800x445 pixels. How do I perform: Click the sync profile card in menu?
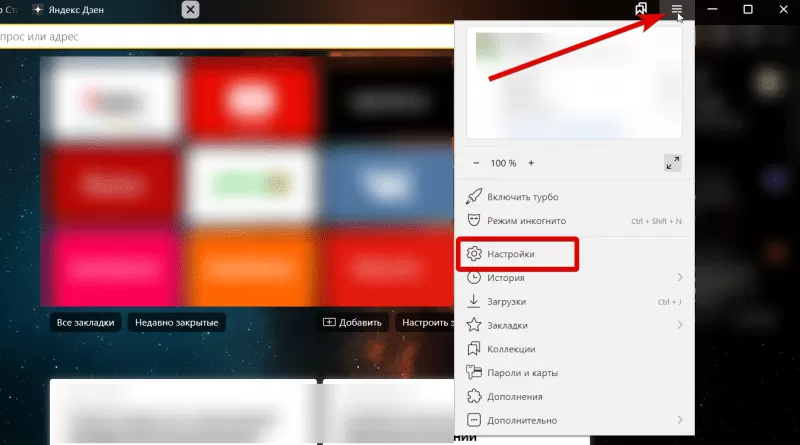point(574,83)
